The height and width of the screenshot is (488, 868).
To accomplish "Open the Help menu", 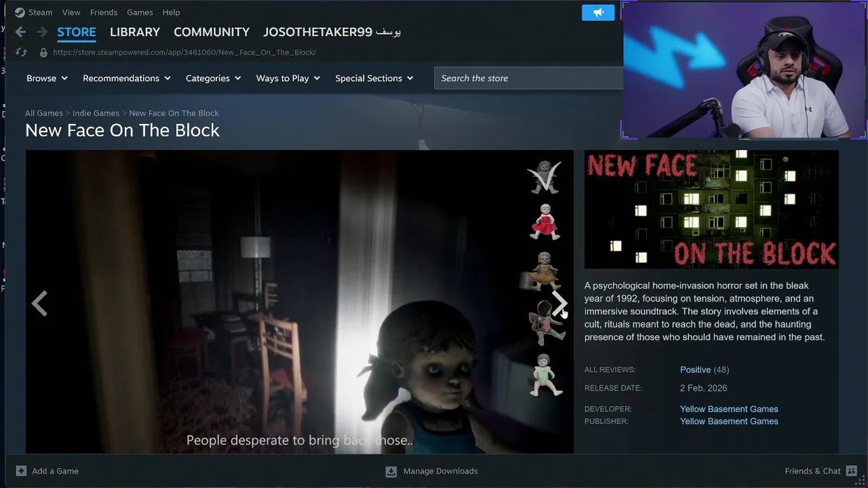I will point(171,12).
